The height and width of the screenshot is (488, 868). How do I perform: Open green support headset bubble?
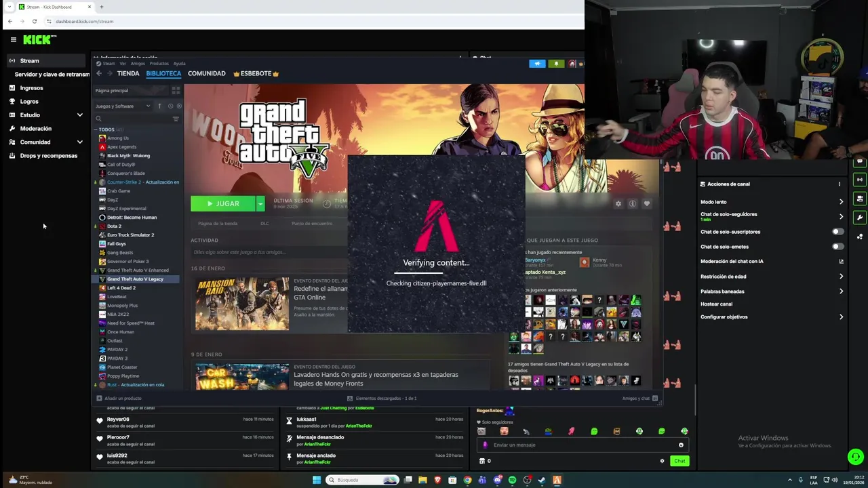pos(856,457)
